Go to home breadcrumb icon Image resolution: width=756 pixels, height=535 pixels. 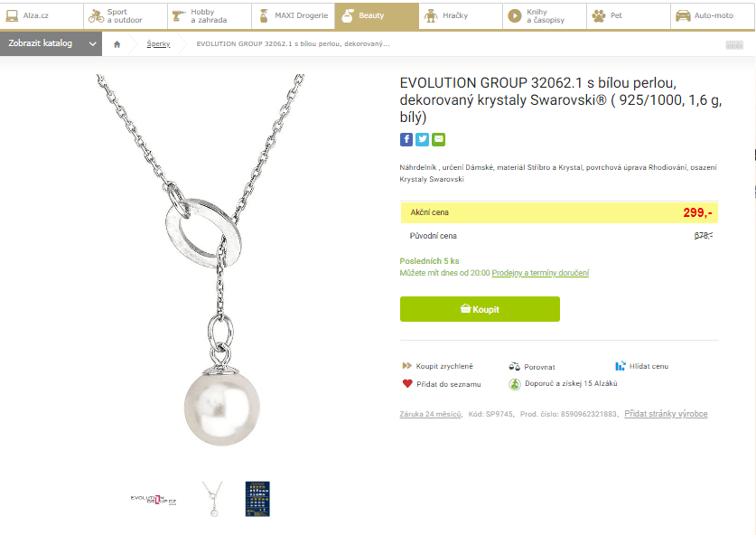click(x=117, y=44)
